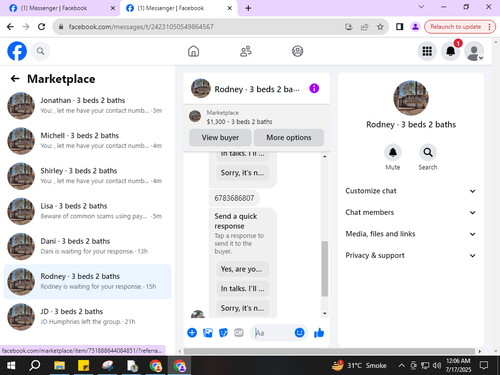The height and width of the screenshot is (375, 500).
Task: Open Windows taskbar search
Action: 34,366
